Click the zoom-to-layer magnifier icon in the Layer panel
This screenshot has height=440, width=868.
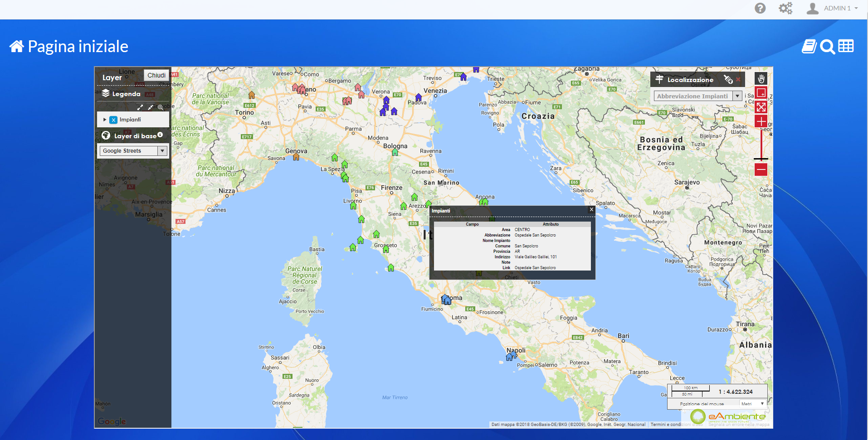pyautogui.click(x=160, y=107)
